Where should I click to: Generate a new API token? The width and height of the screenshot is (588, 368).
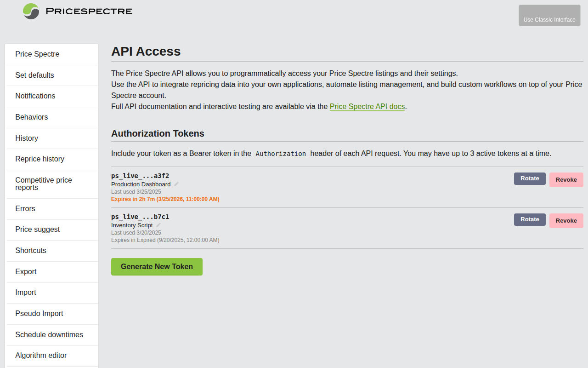coord(156,266)
